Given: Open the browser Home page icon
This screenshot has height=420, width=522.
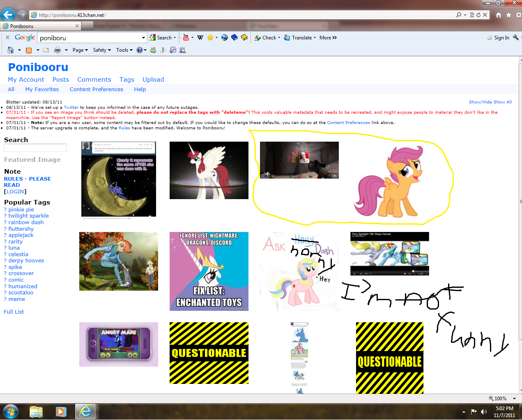Looking at the screenshot, I should [499, 15].
